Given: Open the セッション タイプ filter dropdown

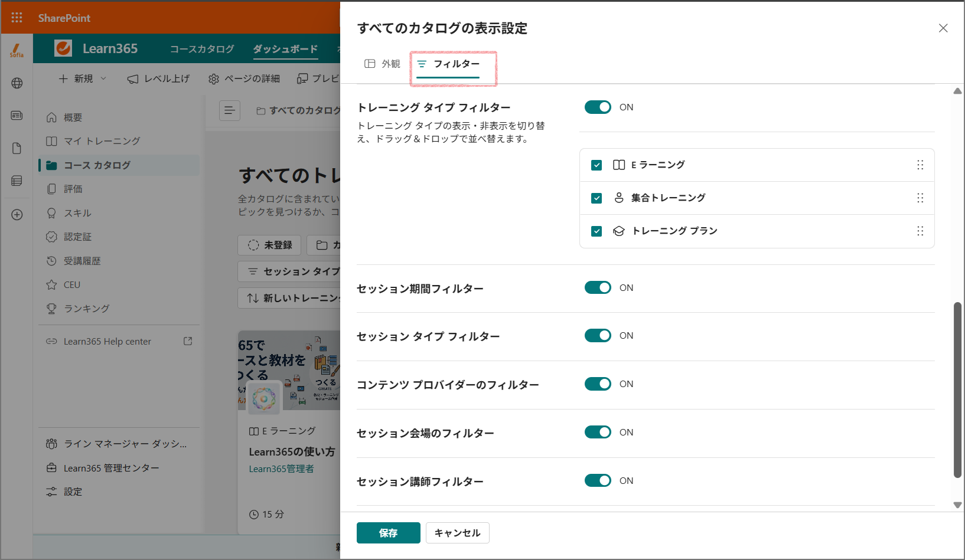Looking at the screenshot, I should tap(289, 271).
